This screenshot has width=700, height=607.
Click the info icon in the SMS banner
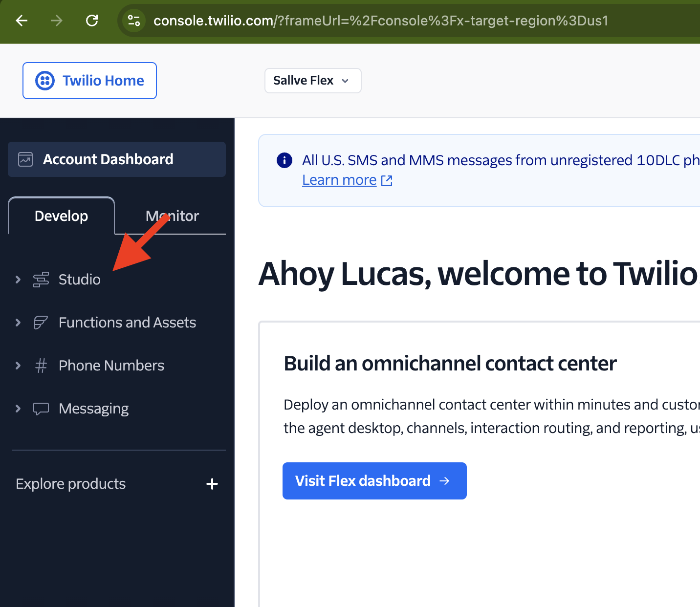(284, 160)
